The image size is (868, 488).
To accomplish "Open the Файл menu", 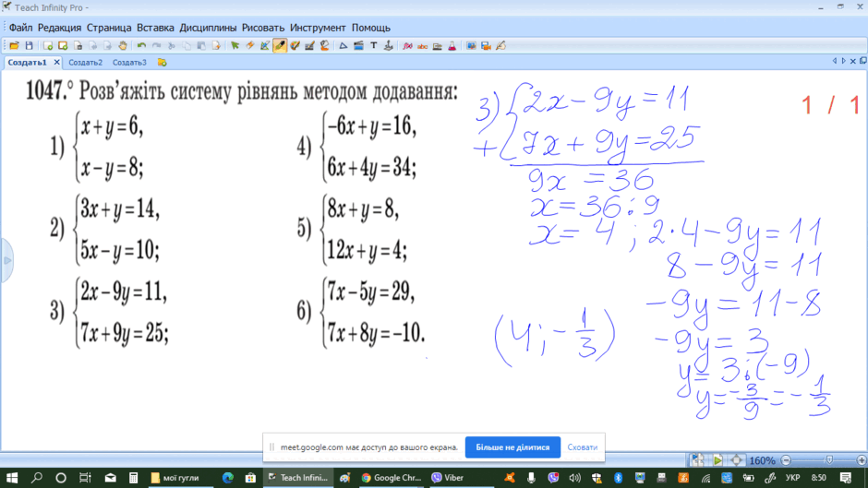I will coord(20,28).
